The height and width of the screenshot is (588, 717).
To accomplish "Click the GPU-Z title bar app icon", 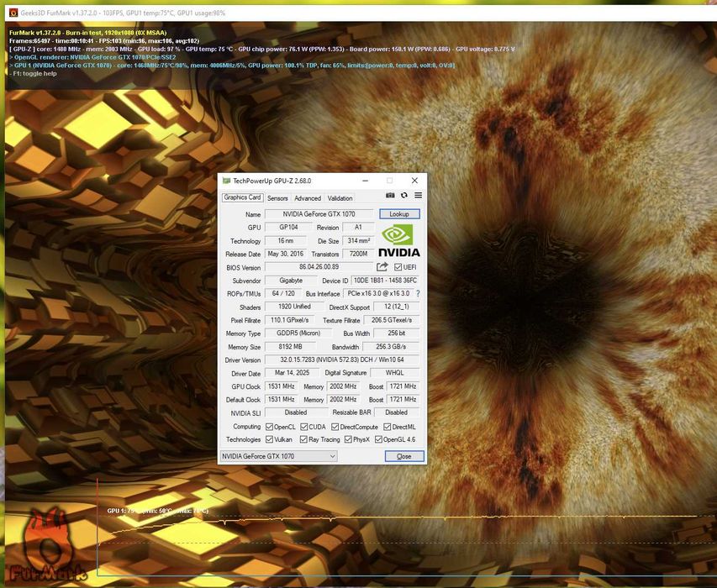I will pos(226,181).
